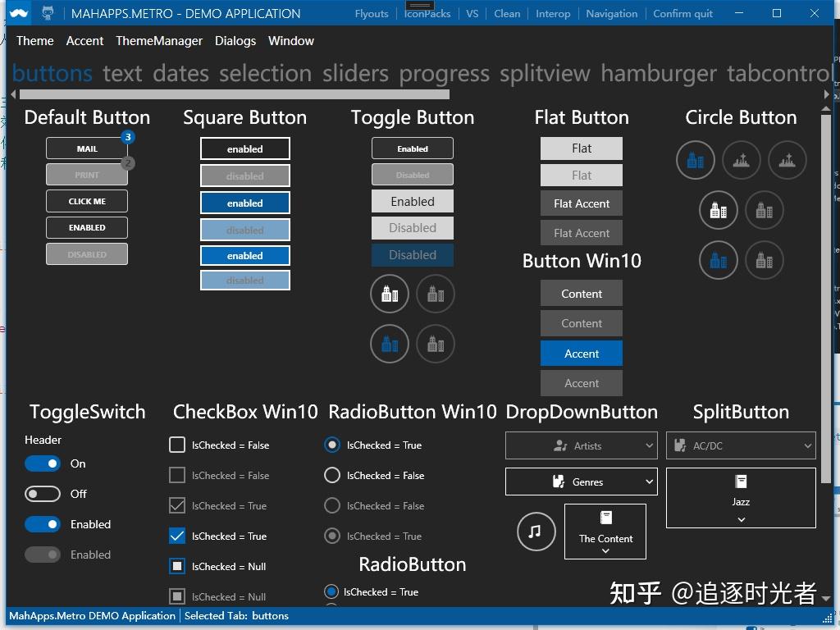
Task: Check the IsChecked = False checkbox
Action: click(176, 445)
